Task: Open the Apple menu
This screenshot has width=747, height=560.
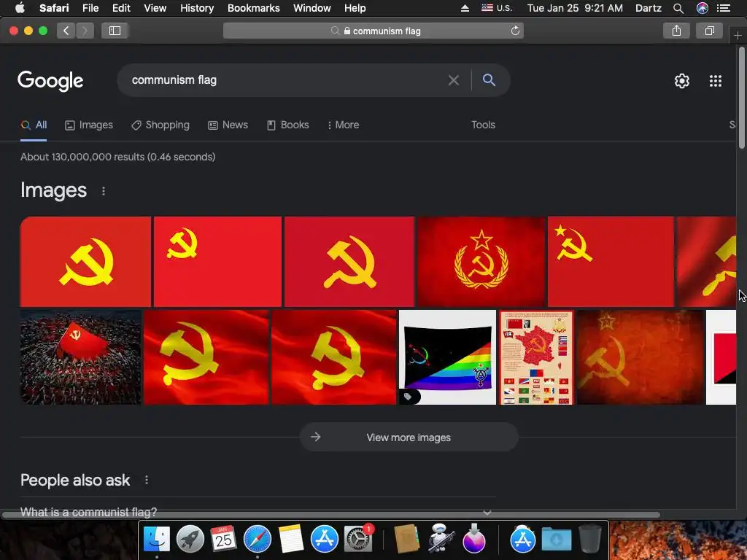Action: tap(20, 8)
